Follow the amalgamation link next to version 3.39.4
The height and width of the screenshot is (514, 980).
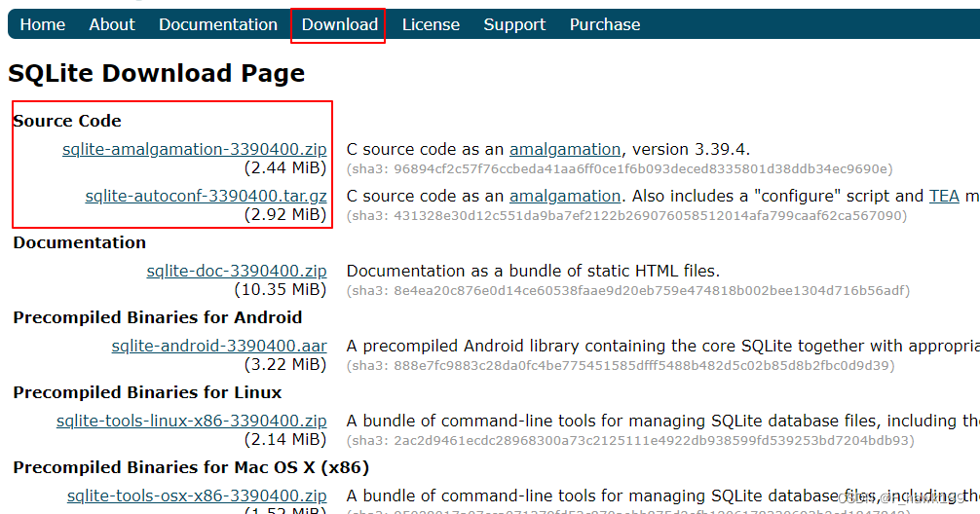[x=565, y=149]
